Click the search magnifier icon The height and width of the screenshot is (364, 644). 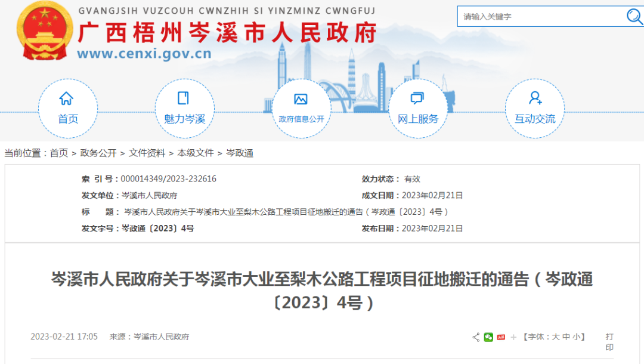(634, 16)
